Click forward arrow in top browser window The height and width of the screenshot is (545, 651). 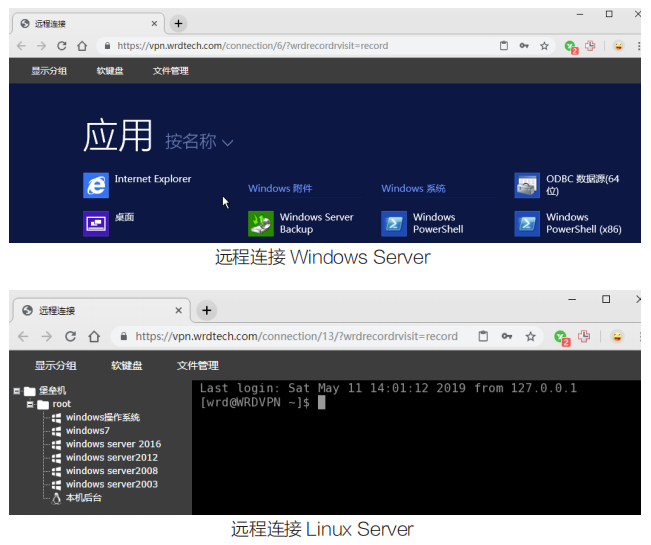(x=41, y=46)
